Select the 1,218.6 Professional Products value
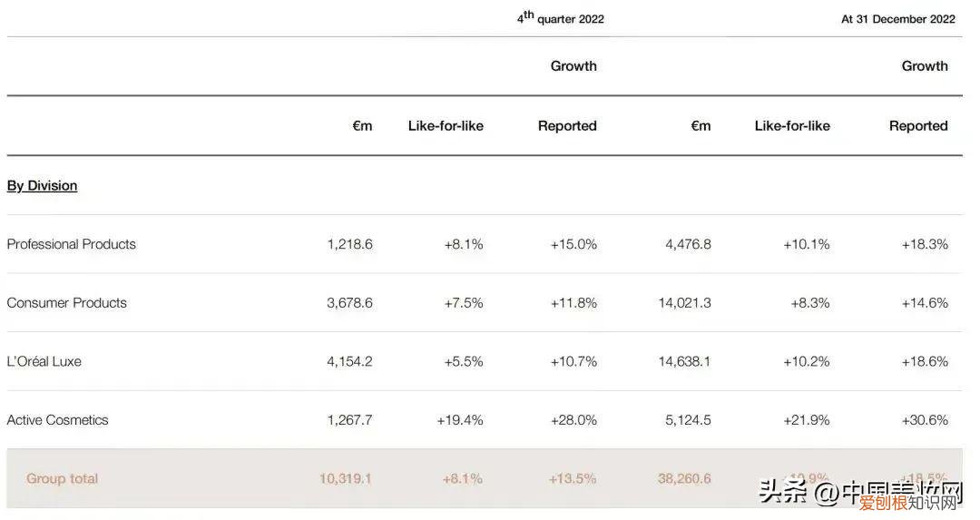 tap(349, 244)
